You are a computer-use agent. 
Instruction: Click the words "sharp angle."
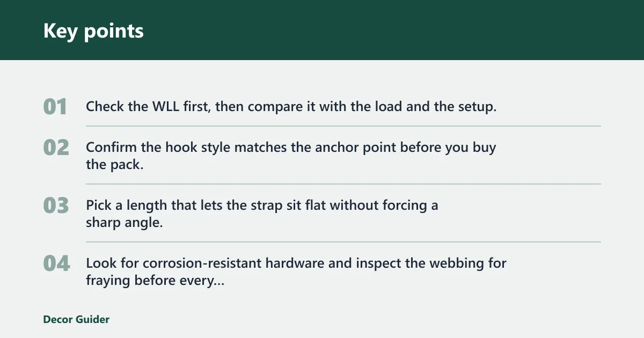pyautogui.click(x=124, y=222)
